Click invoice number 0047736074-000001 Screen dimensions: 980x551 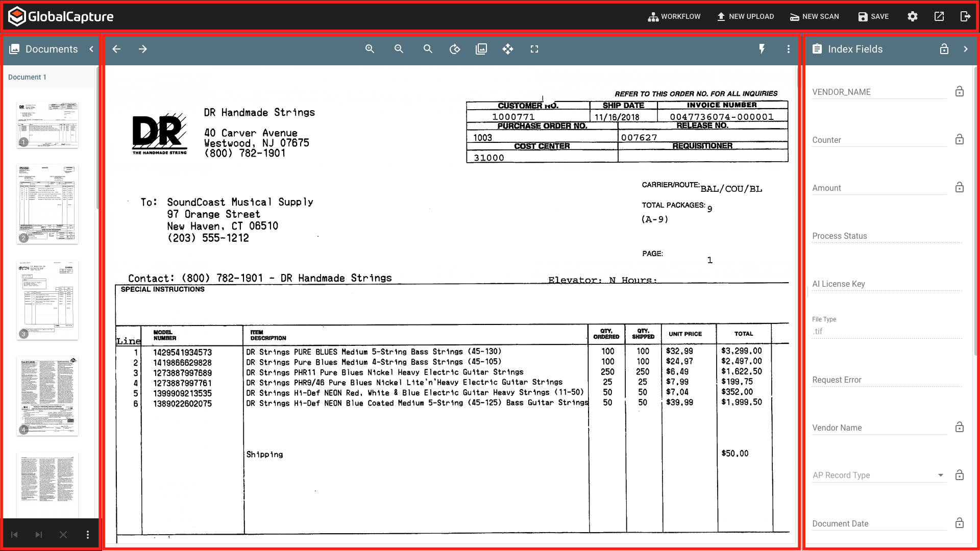tap(722, 117)
